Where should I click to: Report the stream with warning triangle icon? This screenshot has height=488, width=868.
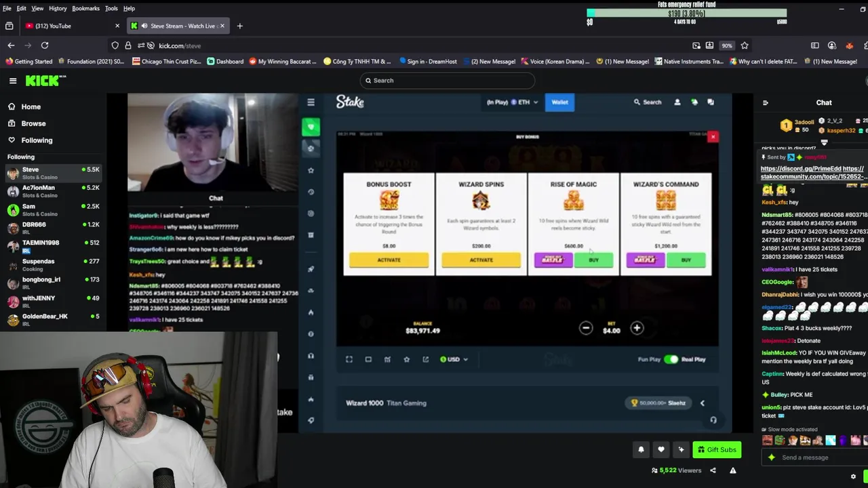733,470
